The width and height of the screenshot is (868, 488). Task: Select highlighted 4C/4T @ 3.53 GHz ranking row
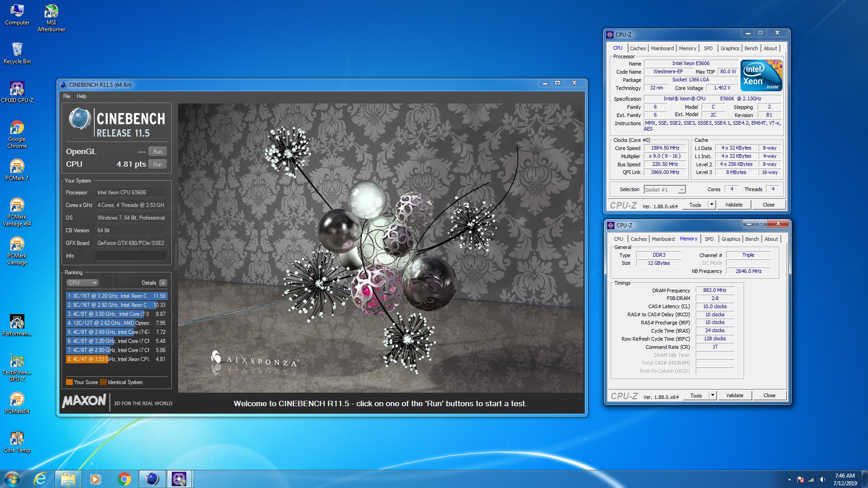pos(117,359)
